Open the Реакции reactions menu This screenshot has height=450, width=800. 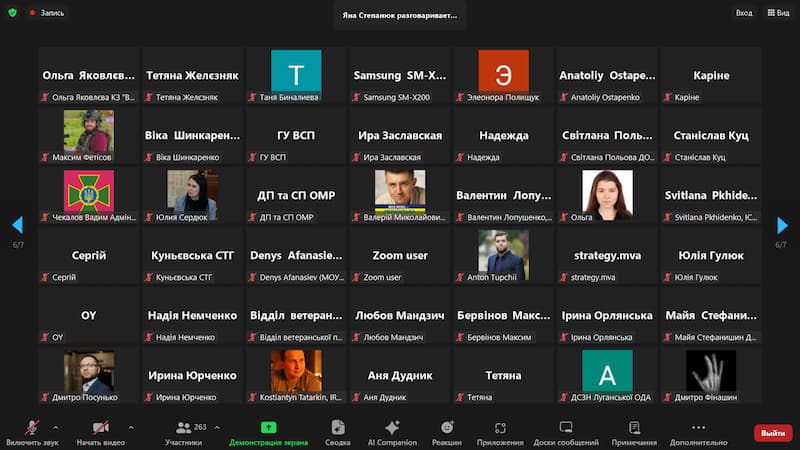pos(447,431)
